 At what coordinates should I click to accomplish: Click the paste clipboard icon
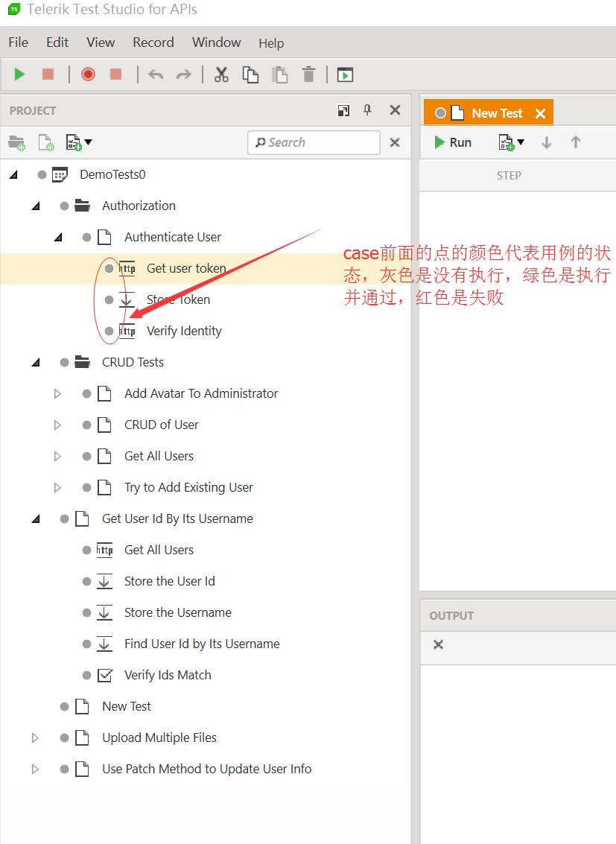[x=279, y=74]
